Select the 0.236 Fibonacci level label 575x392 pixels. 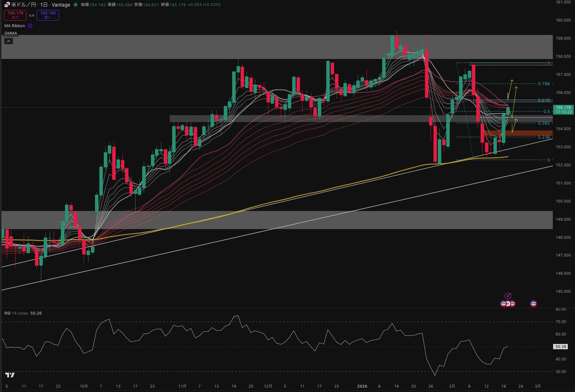click(543, 137)
